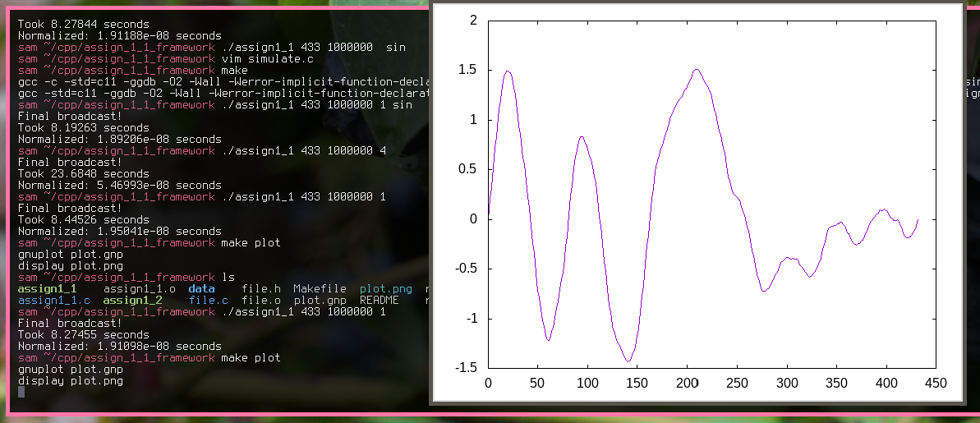Click the y-axis label -1.5 on the plot
This screenshot has height=423, width=980.
click(466, 368)
